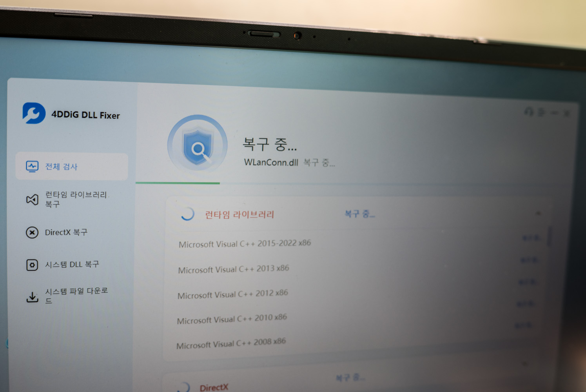Click the download arrow sidebar icon
Screen dimensions: 586x392
point(32,297)
